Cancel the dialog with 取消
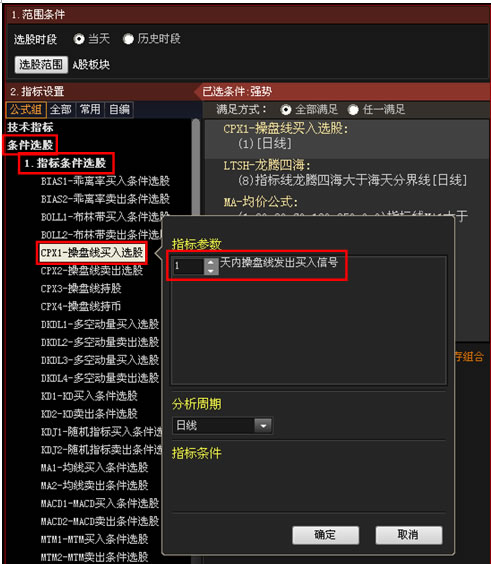The width and height of the screenshot is (491, 564). click(x=409, y=535)
